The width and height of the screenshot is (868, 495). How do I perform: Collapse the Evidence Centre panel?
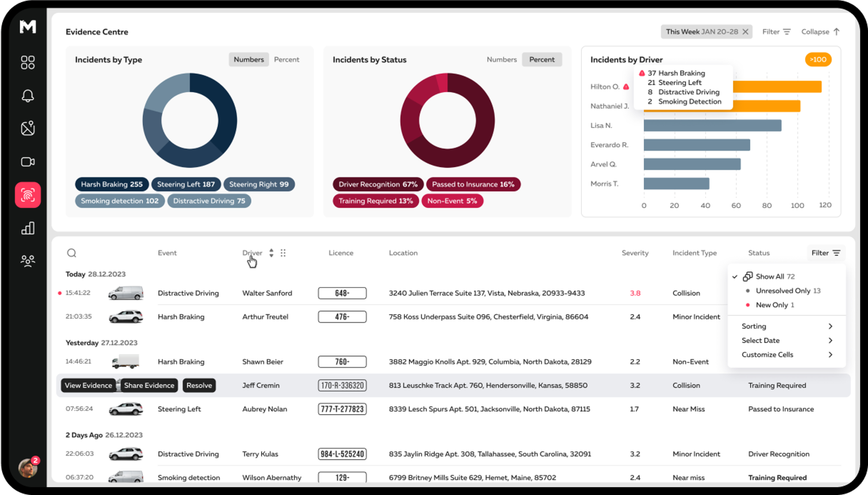click(820, 32)
